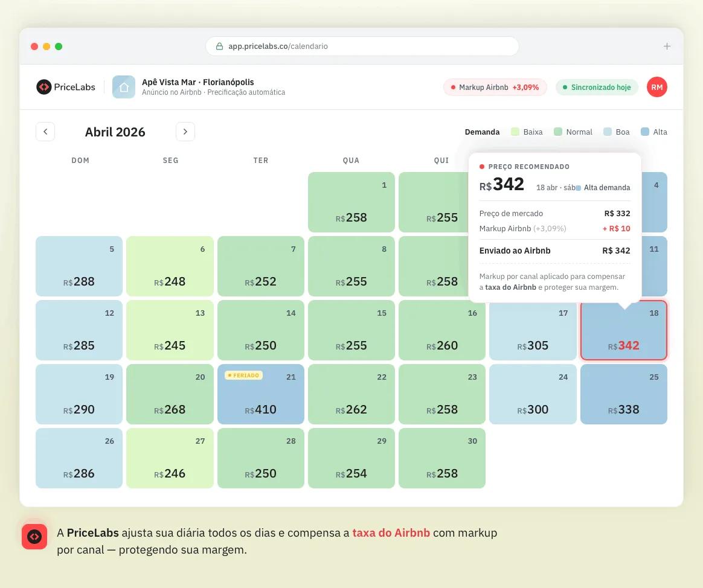This screenshot has height=588, width=703.
Task: Click Preço de mercado R$ 332 row
Action: 554,213
